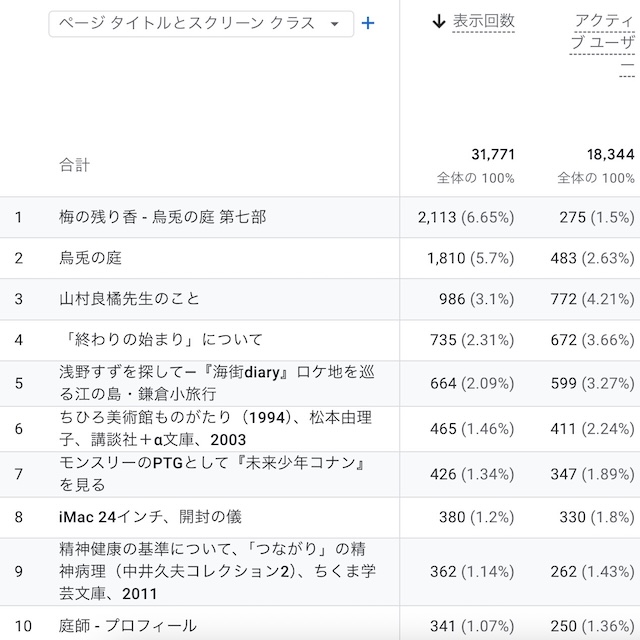Click the iMac 24インチ、開封の儀 row
The height and width of the screenshot is (640, 640).
pos(150,517)
